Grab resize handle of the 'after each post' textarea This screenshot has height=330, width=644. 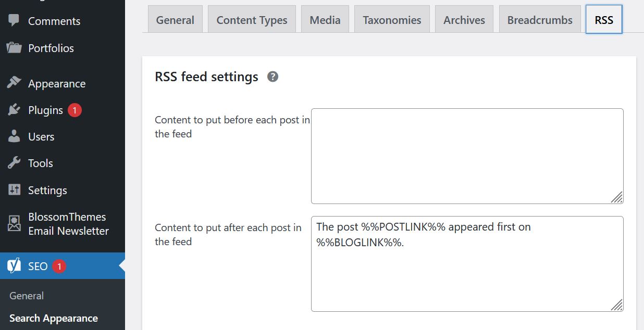[617, 305]
